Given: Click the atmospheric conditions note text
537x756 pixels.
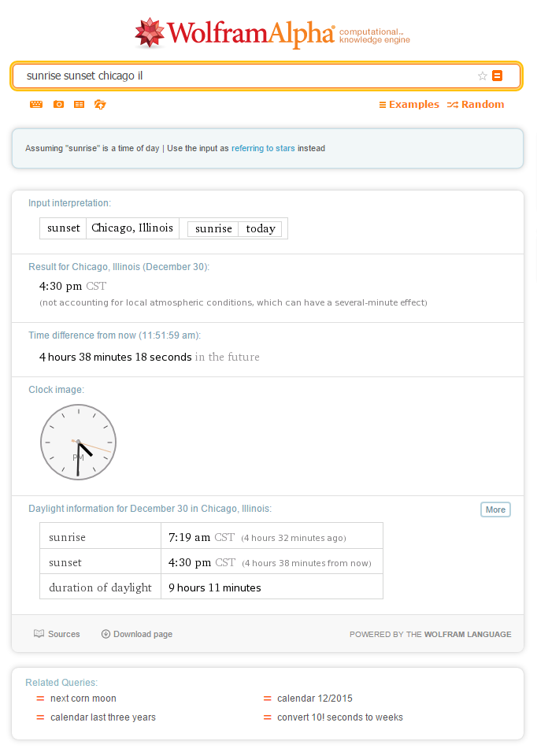Looking at the screenshot, I should [x=233, y=302].
